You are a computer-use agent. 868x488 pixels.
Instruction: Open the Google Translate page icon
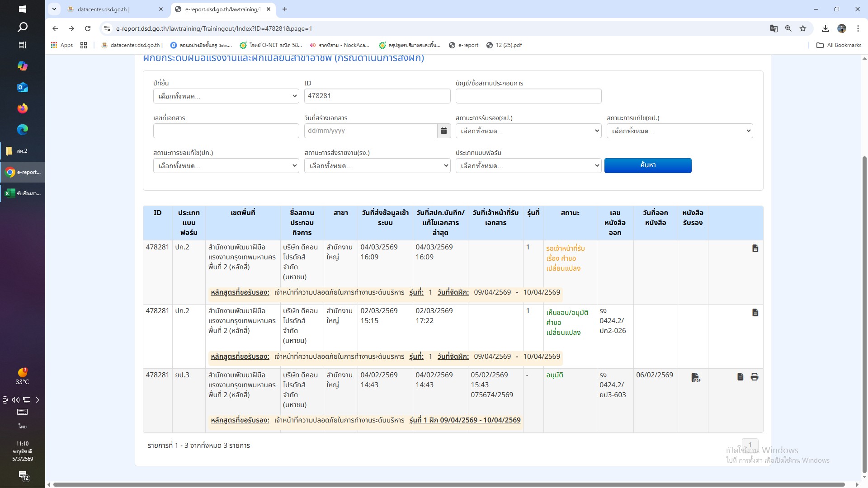click(x=774, y=28)
